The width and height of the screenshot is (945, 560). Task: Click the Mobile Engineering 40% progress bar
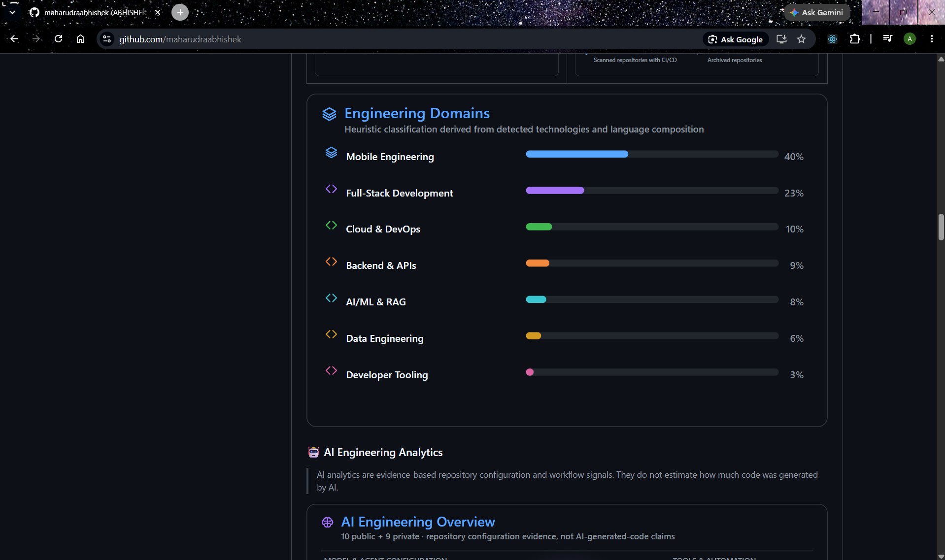tap(652, 154)
